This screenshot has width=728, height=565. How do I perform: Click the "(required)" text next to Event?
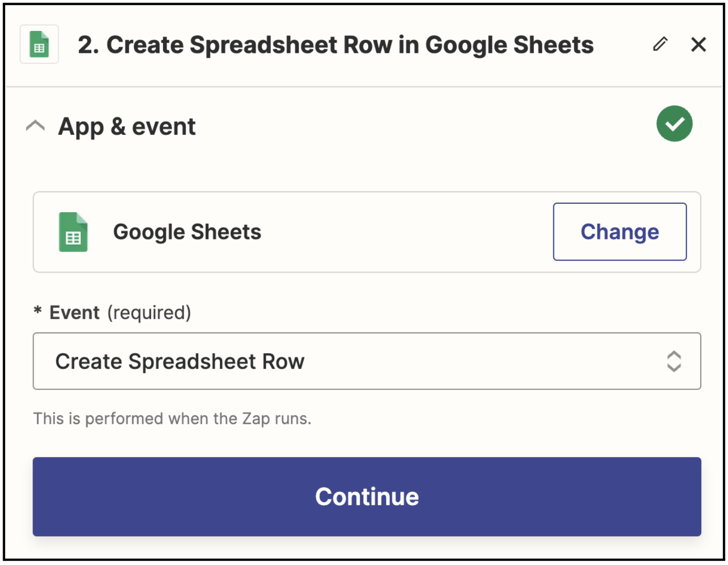(149, 313)
